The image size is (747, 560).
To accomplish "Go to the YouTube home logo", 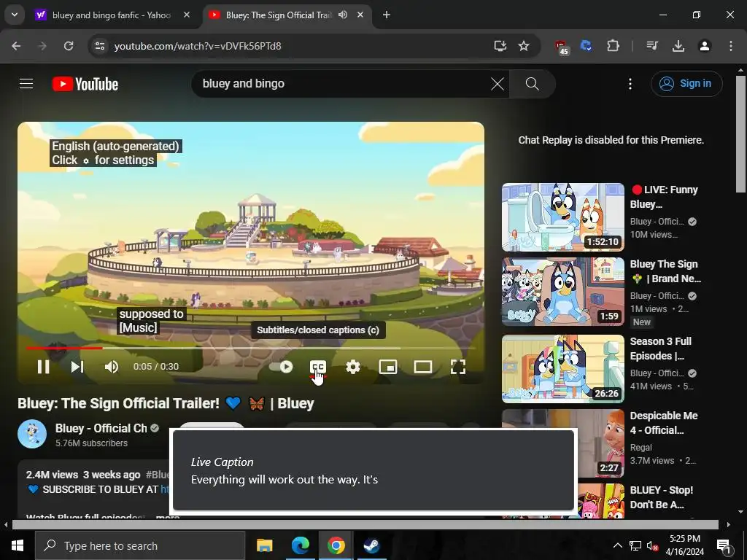I will click(85, 84).
